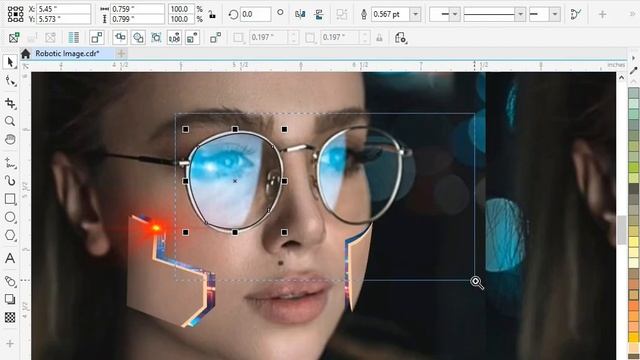The width and height of the screenshot is (640, 360).
Task: Click the first corner-size spinner arrows
Action: tap(293, 38)
